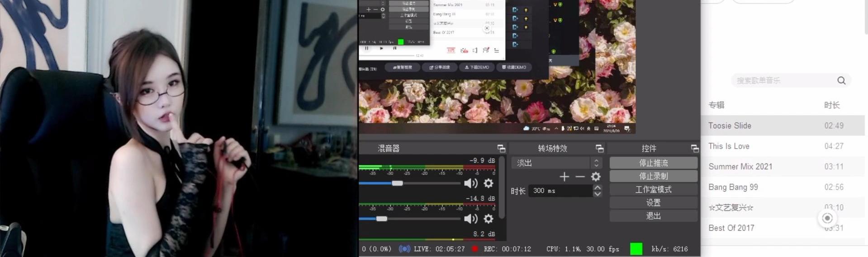Remove transition using the minus icon
The image size is (868, 257).
click(580, 177)
